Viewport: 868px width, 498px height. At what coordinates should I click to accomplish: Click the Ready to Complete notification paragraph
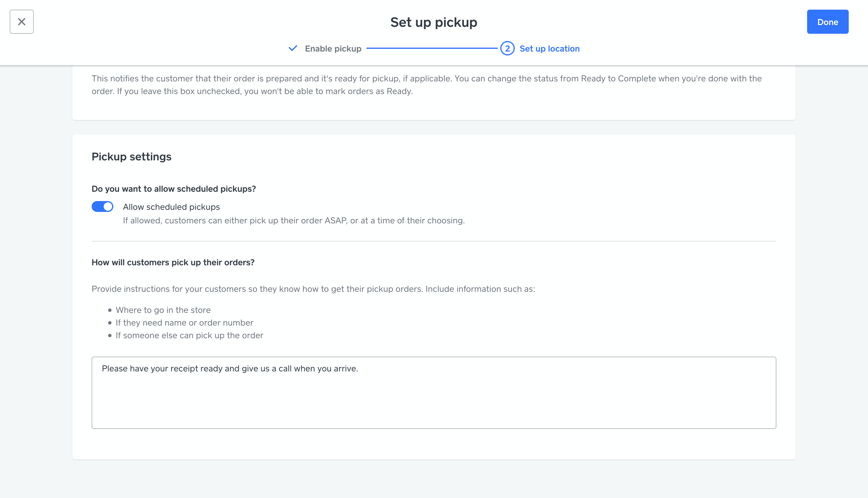(x=426, y=85)
